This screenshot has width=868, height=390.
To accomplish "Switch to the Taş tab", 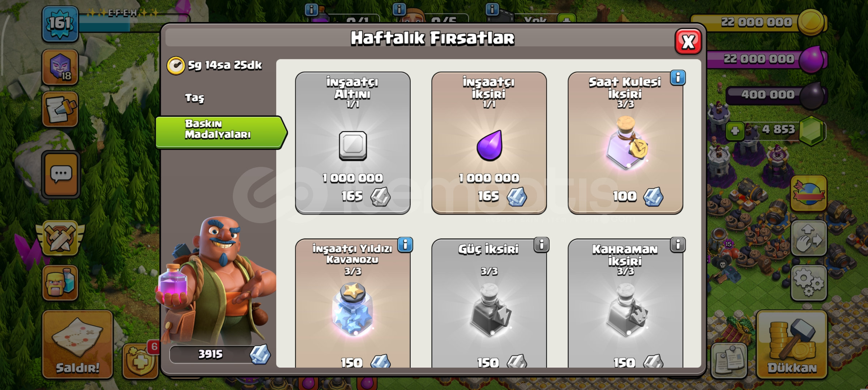I will click(x=194, y=98).
